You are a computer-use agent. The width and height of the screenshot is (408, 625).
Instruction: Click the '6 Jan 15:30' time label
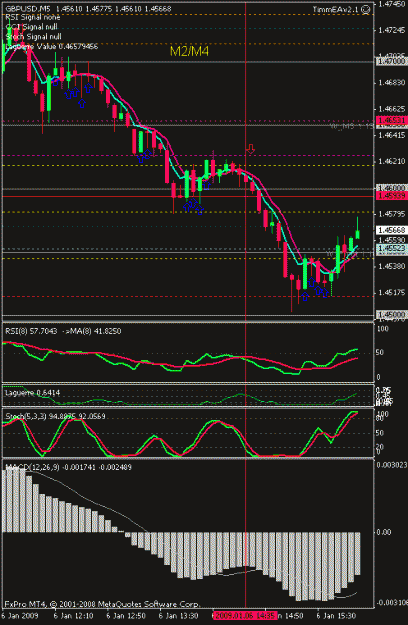coord(336,615)
